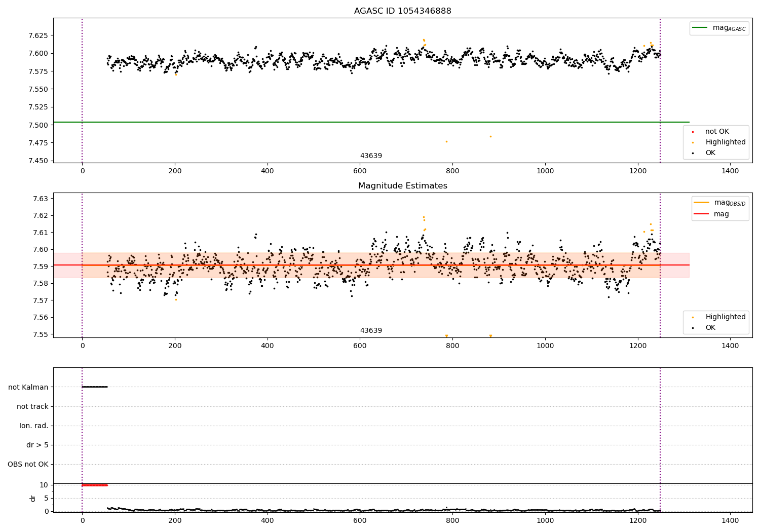Image resolution: width=760 pixels, height=532 pixels.
Task: Click the 'not Kalman' row label
Action: click(x=28, y=388)
